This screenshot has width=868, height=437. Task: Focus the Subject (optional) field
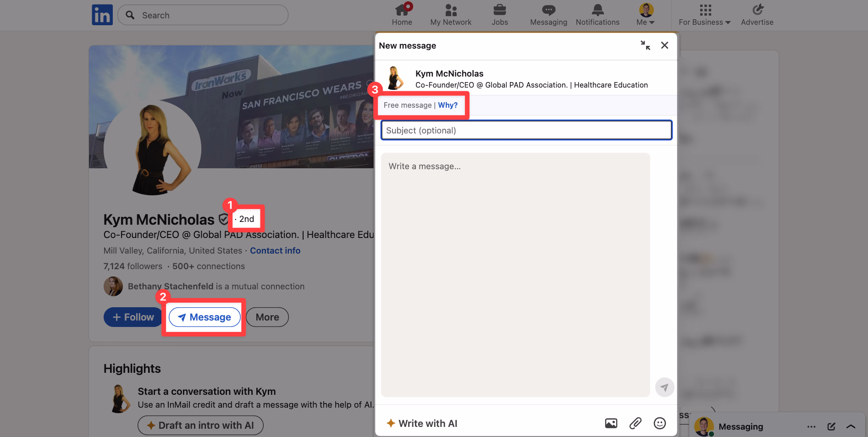pos(526,130)
